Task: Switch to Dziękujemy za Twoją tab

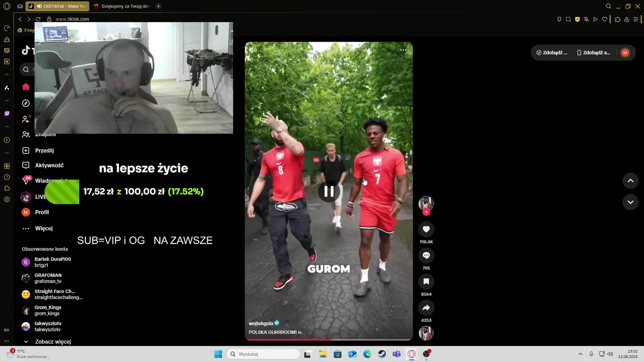Action: (x=121, y=7)
